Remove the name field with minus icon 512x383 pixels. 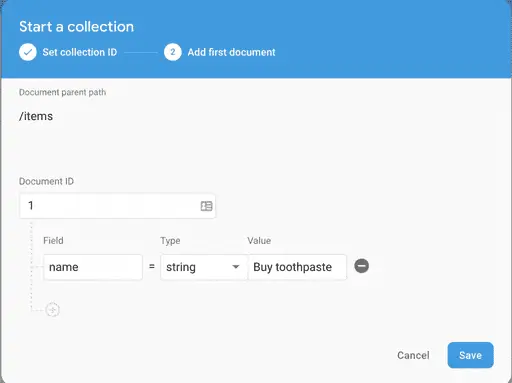pyautogui.click(x=361, y=266)
